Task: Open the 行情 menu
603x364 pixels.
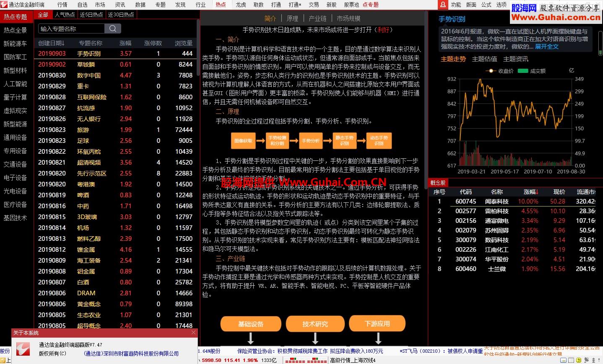Action: [62, 5]
